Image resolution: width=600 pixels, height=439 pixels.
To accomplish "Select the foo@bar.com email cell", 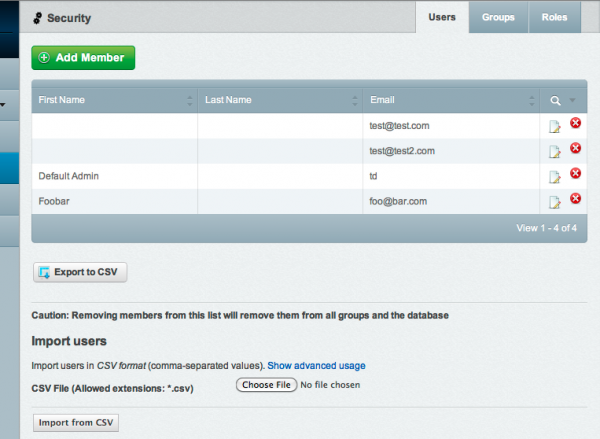I will 451,201.
